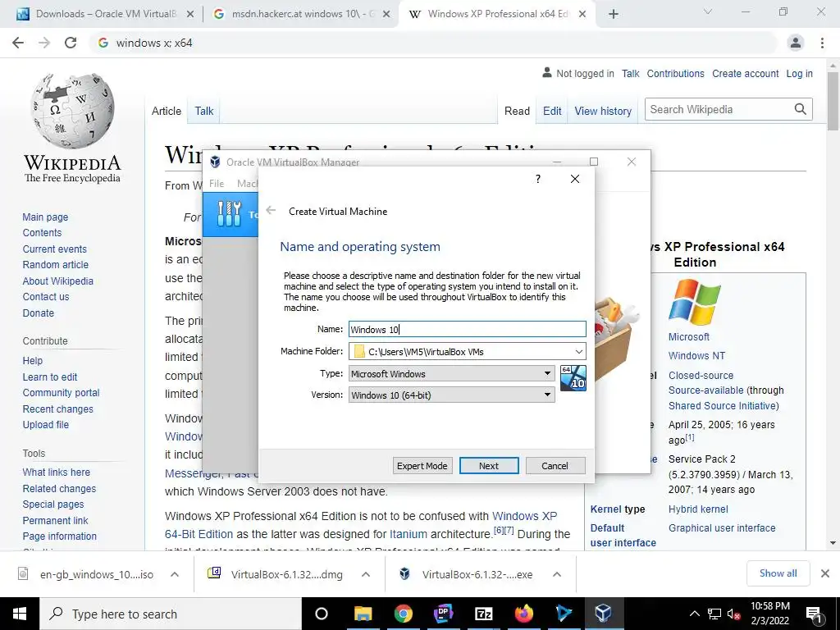Open the Itanium article link
Screen dimensions: 840x630
click(409, 534)
